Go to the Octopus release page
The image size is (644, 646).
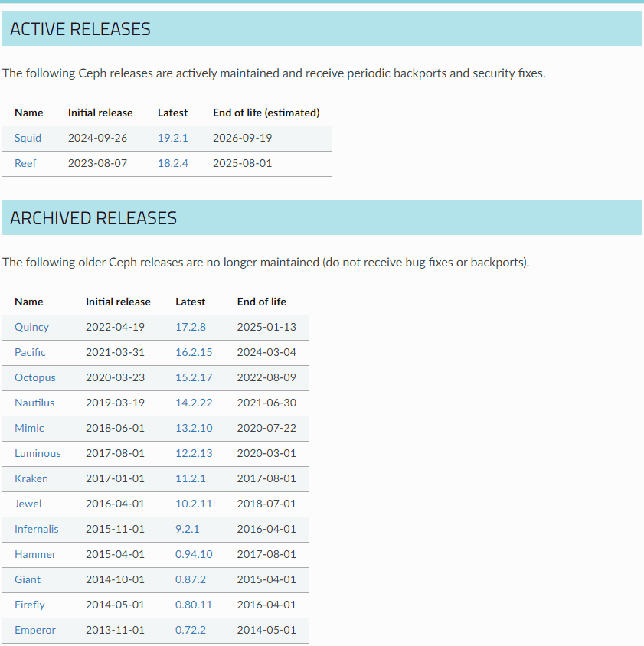[34, 377]
